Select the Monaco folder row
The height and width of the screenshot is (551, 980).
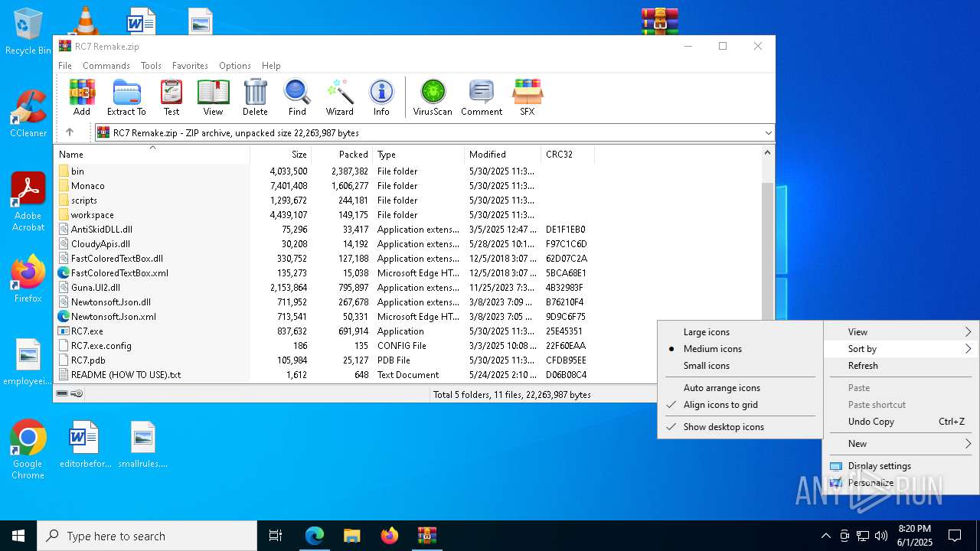[x=323, y=186]
